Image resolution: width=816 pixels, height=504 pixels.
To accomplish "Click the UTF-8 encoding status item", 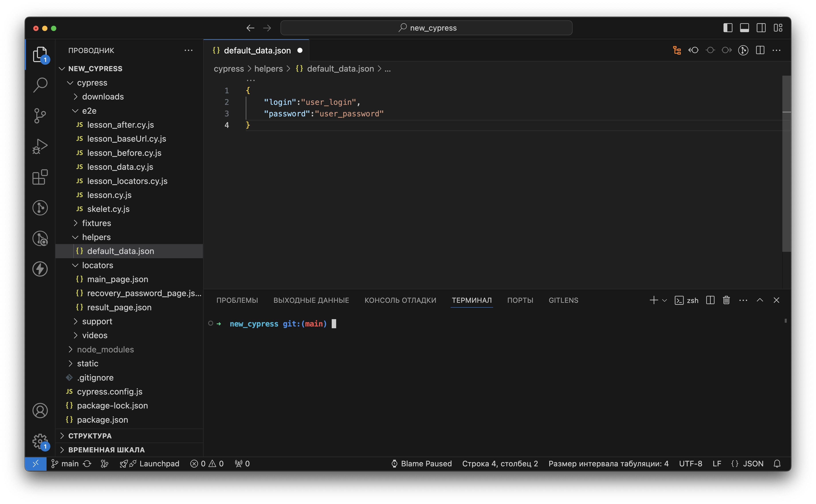I will coord(690,464).
